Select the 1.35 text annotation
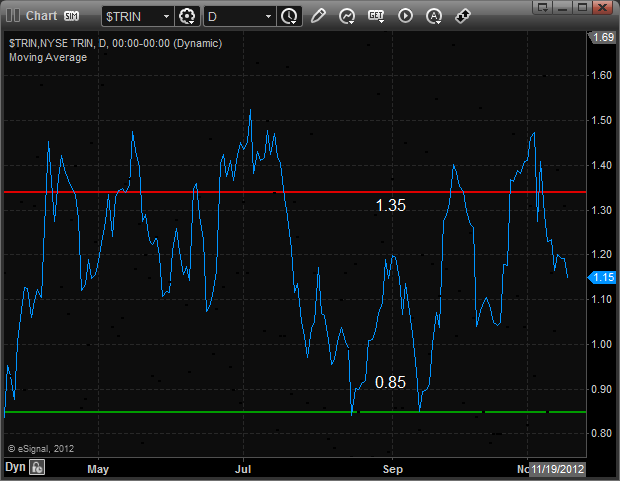Screen dimensions: 620x481 pos(391,205)
